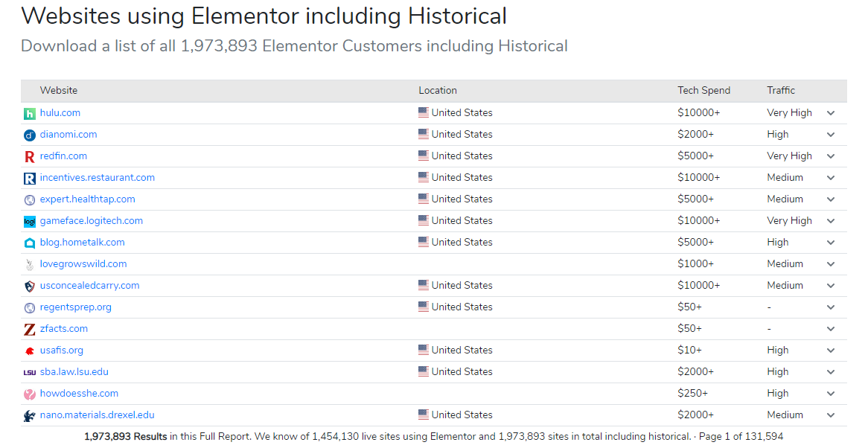Expand the lovegrowswild.com row chevron
The image size is (868, 448).
831,264
